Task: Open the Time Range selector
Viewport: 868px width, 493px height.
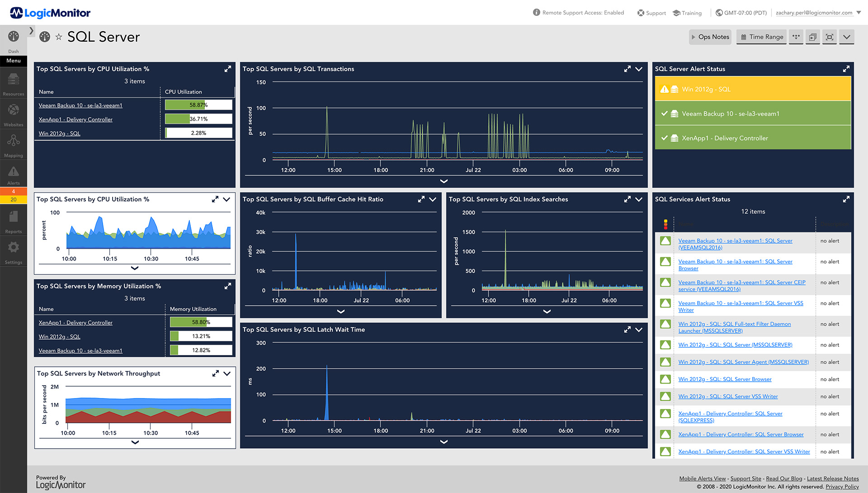Action: [762, 37]
